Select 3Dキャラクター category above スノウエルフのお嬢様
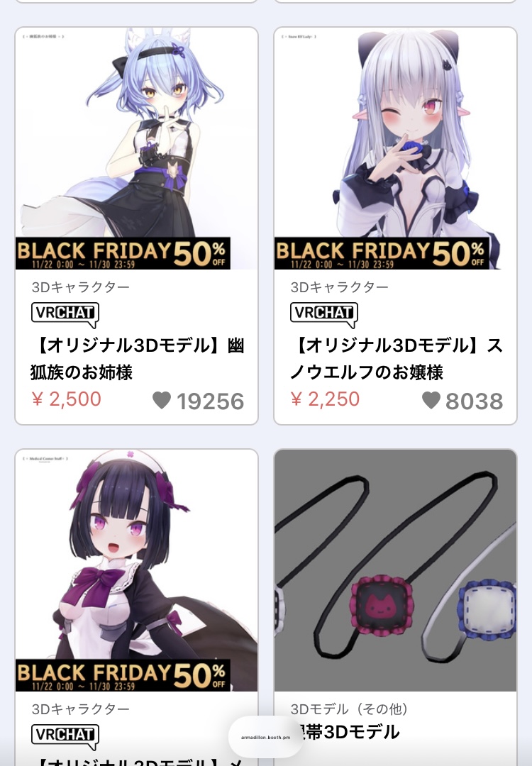The width and height of the screenshot is (532, 766). (340, 287)
